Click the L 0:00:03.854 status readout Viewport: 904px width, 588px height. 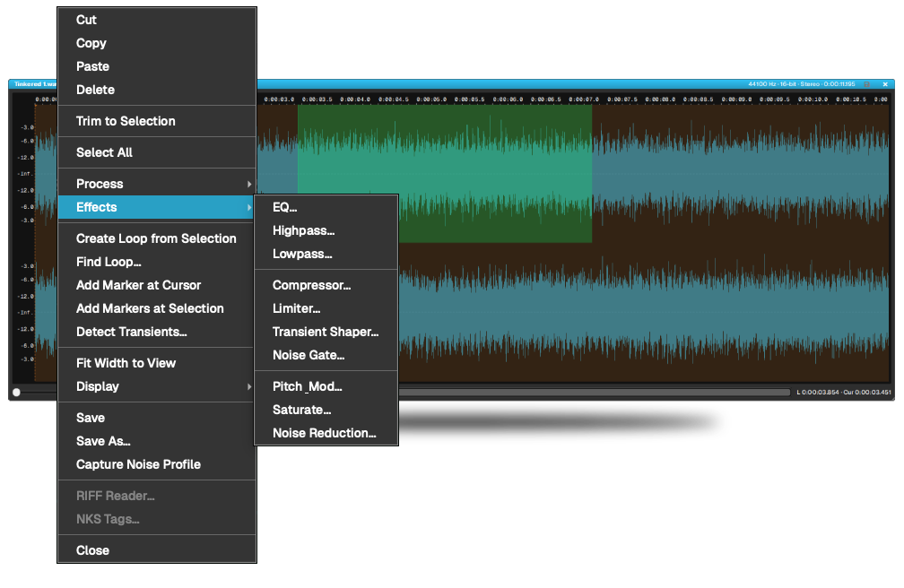tap(818, 392)
